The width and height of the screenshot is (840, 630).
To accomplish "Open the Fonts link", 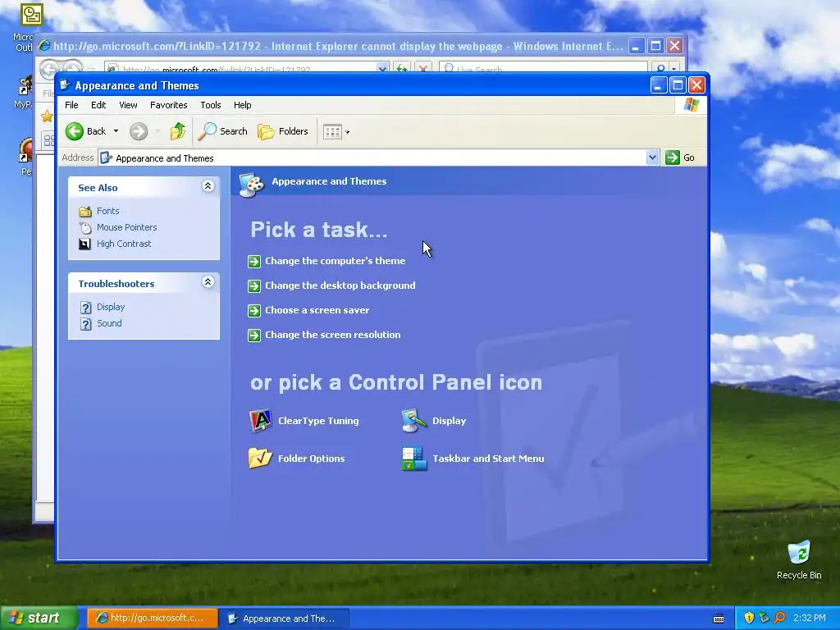I will click(x=107, y=211).
